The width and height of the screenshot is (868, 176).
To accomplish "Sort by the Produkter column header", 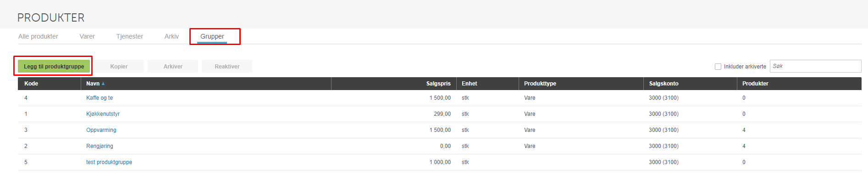I will tap(755, 84).
